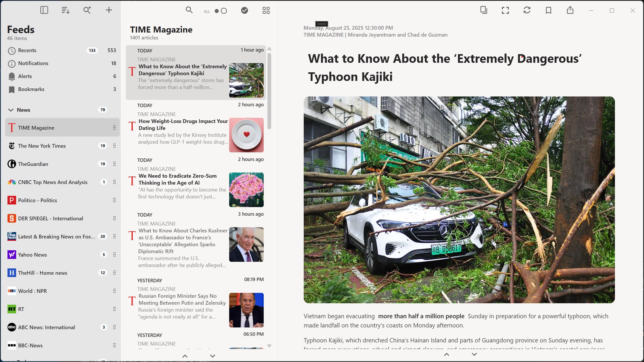
Task: Open How Weight-Loss Drugs Impact Dating Life article
Action: 196,127
